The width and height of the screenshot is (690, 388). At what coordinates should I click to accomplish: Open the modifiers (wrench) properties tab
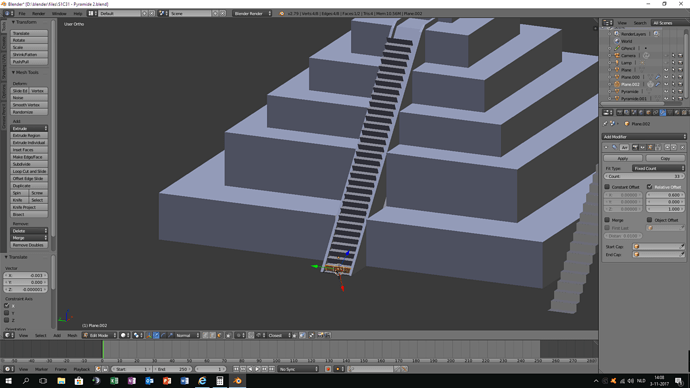(663, 113)
